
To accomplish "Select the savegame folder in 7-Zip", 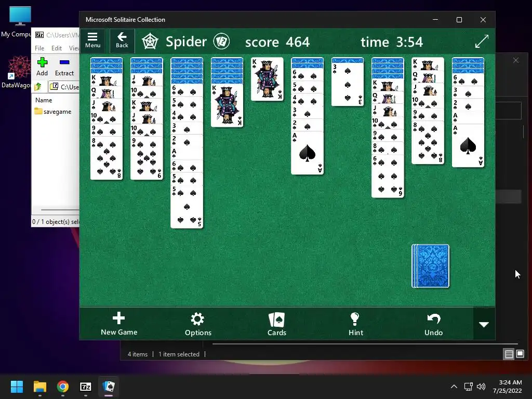I will (53, 112).
